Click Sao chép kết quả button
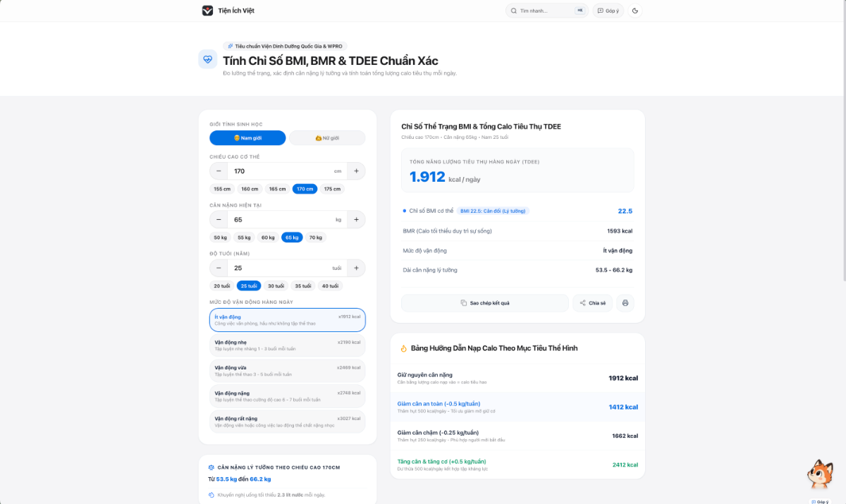The image size is (846, 504). pos(485,303)
